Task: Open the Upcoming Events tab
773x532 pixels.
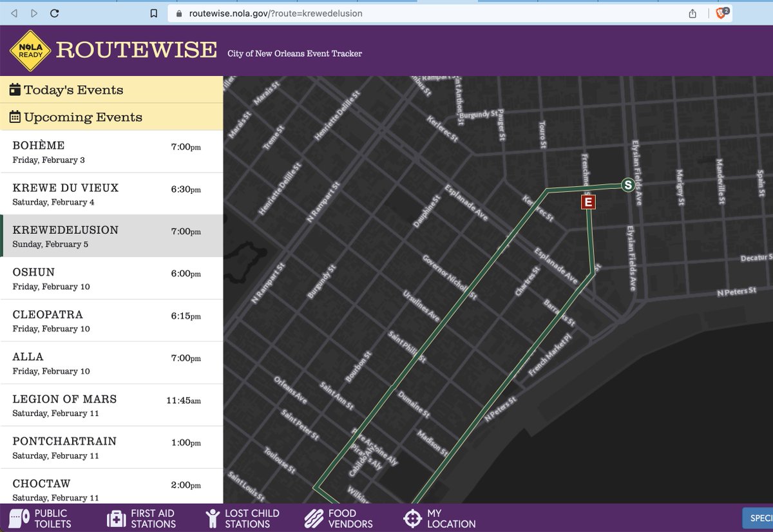Action: click(x=111, y=117)
